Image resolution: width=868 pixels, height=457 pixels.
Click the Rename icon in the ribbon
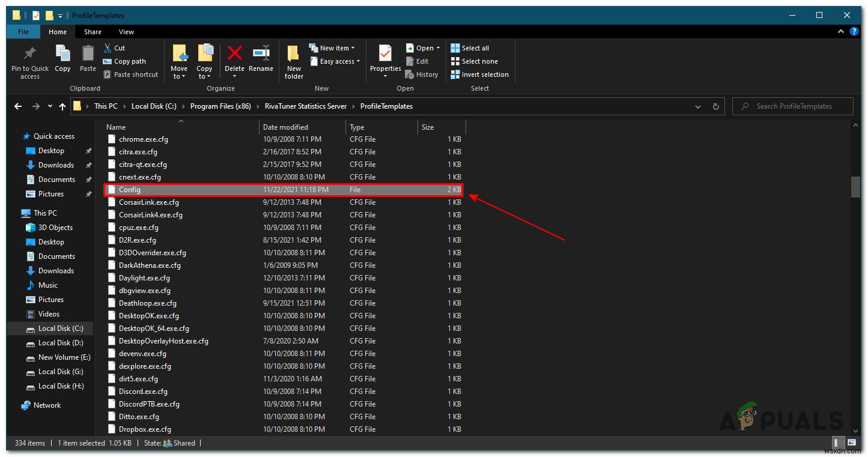[x=261, y=54]
